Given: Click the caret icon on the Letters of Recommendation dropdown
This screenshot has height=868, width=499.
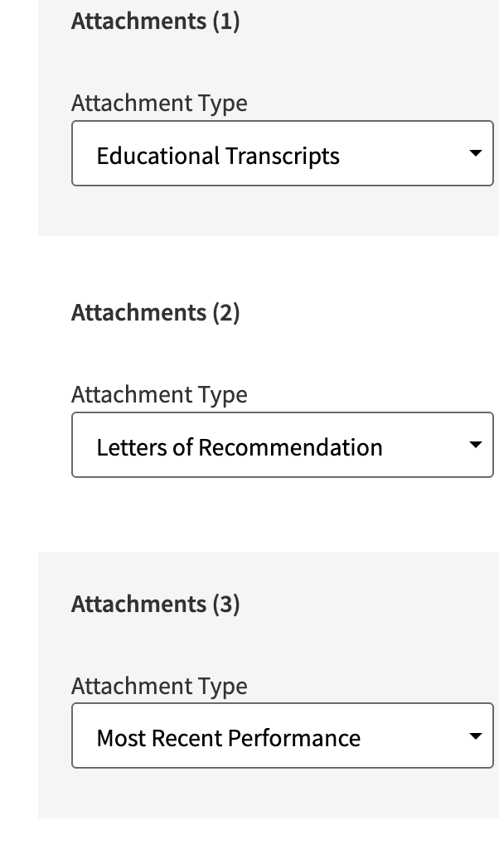Looking at the screenshot, I should point(475,445).
